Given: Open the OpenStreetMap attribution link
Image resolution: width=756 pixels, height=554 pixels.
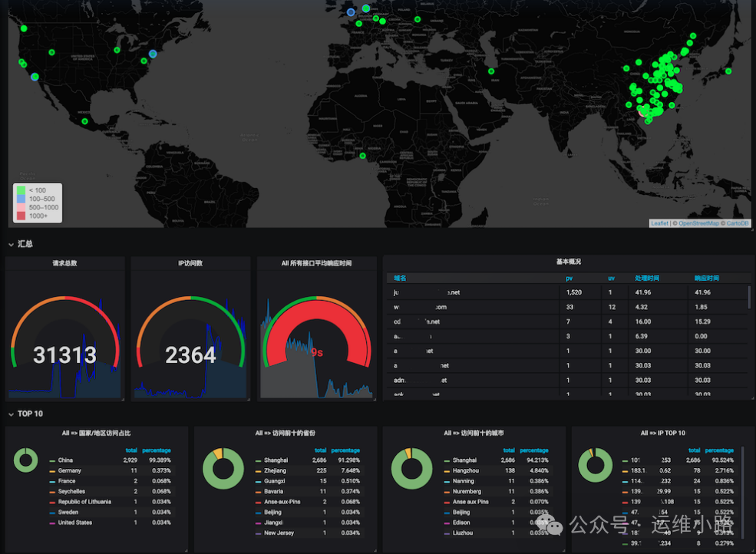Looking at the screenshot, I should (698, 223).
